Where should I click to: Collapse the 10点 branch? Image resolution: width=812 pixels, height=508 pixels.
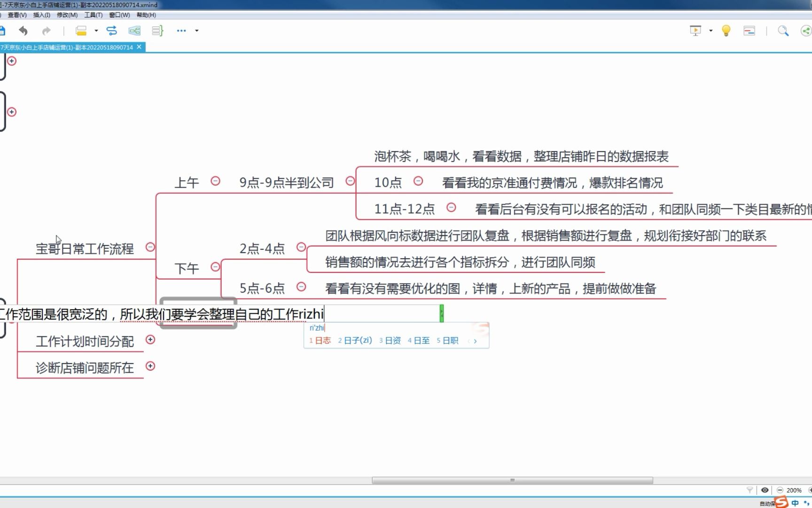(418, 181)
